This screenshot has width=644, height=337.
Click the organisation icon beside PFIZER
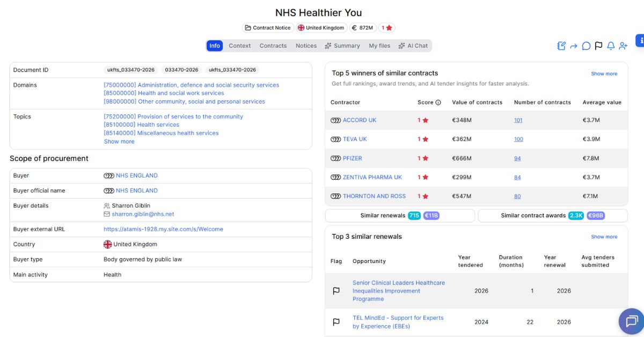336,158
